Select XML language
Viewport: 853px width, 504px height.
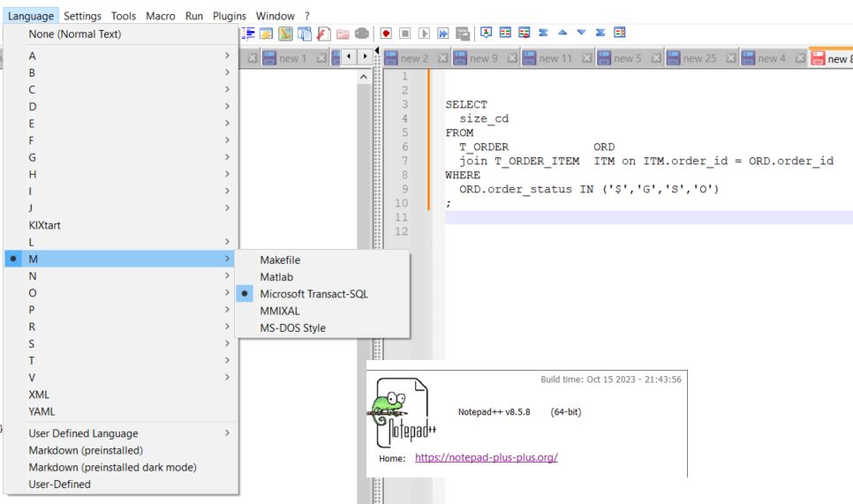tap(121, 395)
